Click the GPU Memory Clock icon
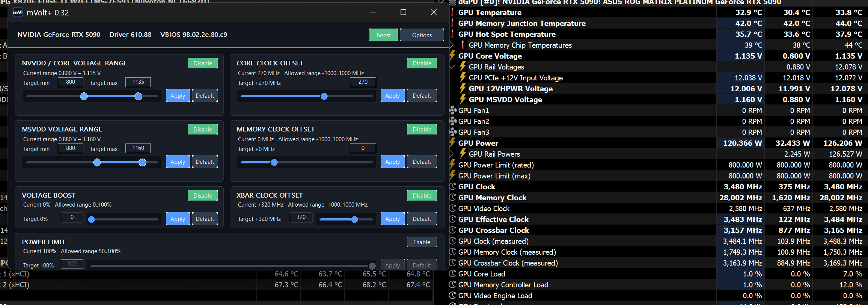Image resolution: width=868 pixels, height=305 pixels. 453,198
